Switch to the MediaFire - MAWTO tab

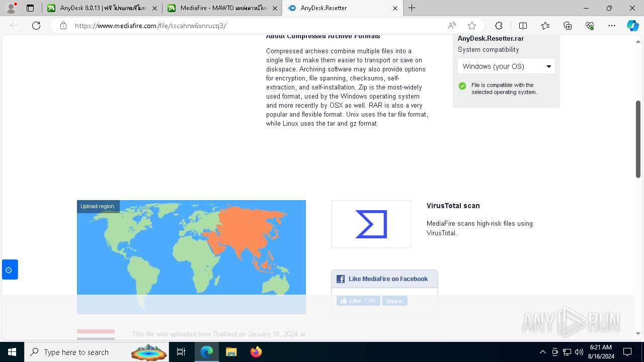[x=223, y=8]
